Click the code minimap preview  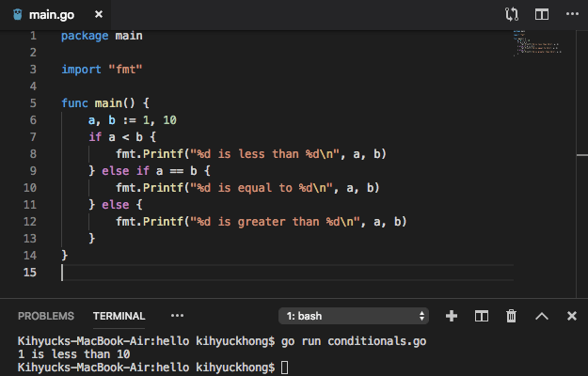click(537, 43)
